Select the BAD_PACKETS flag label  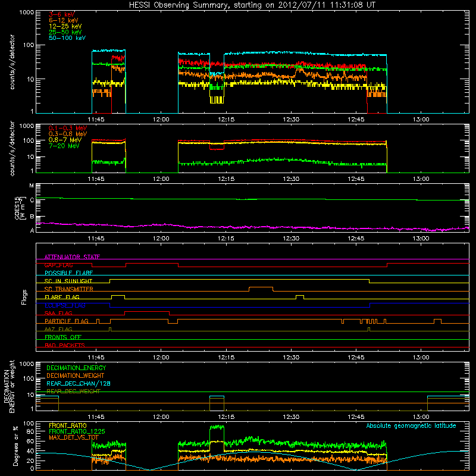coord(65,345)
